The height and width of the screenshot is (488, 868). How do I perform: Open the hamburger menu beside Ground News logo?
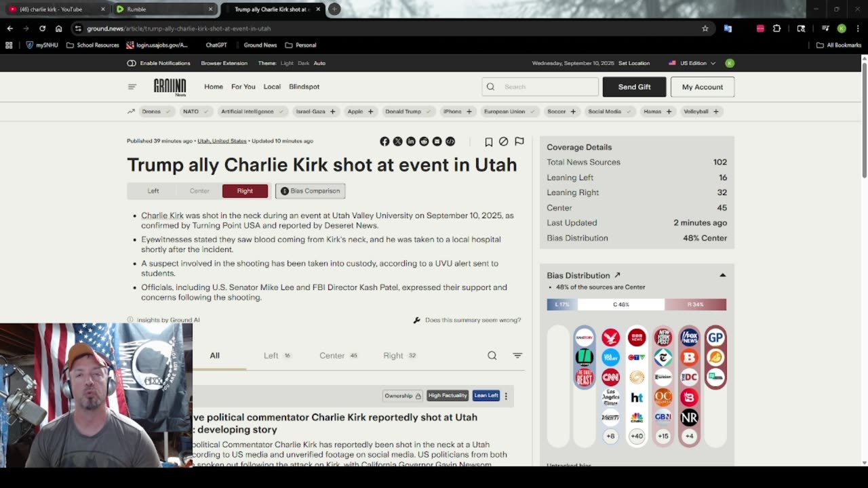132,87
